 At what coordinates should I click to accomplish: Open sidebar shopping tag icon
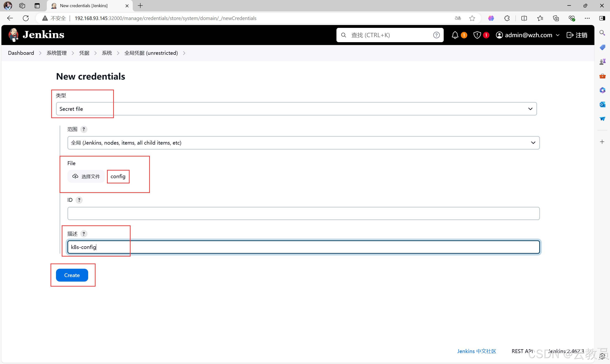click(x=602, y=47)
